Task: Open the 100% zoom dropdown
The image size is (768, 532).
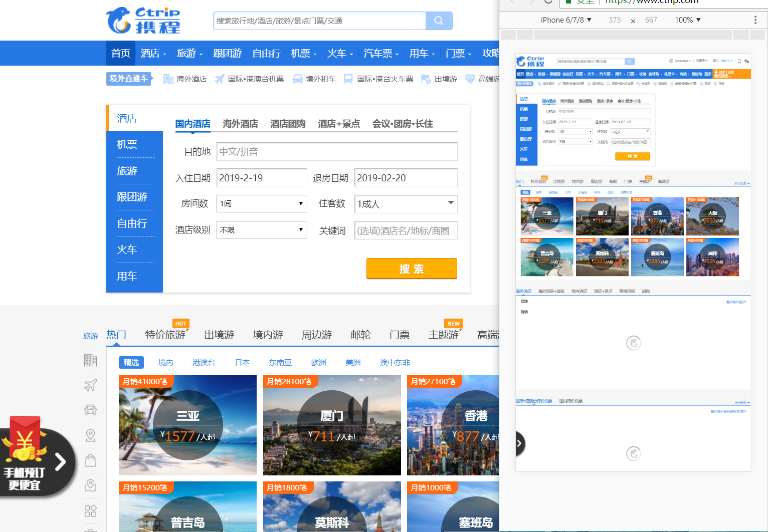Action: click(687, 20)
